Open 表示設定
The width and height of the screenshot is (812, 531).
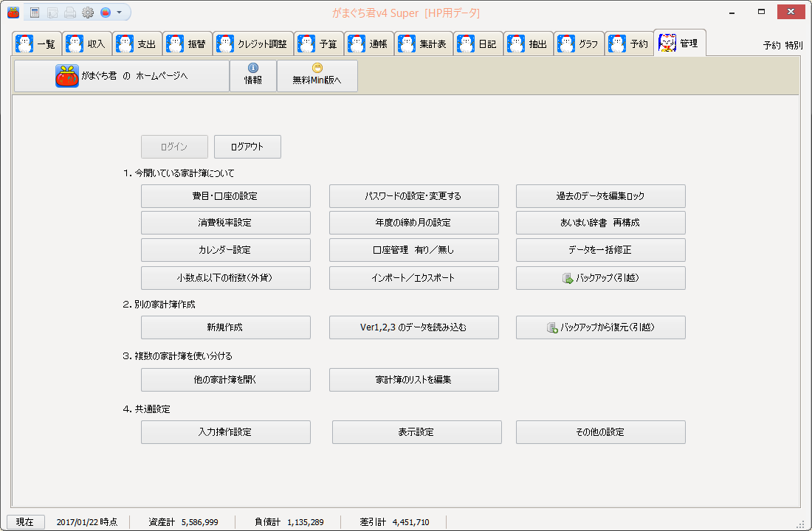(x=417, y=432)
